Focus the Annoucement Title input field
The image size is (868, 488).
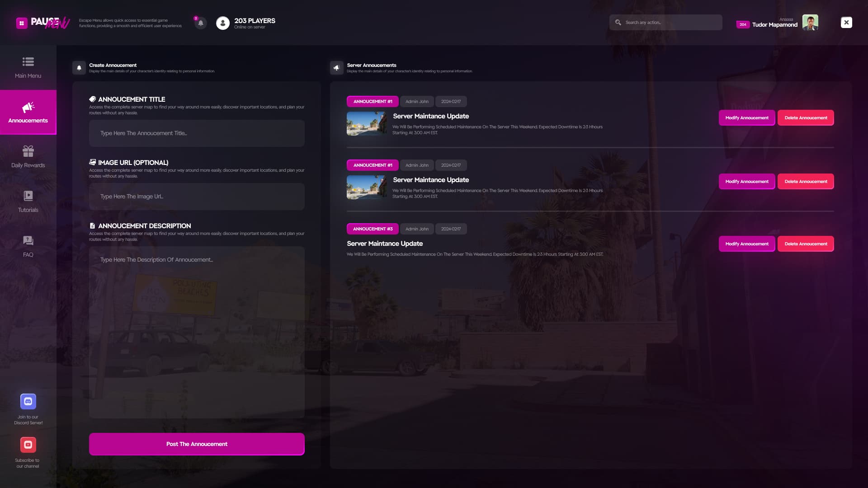click(x=196, y=133)
